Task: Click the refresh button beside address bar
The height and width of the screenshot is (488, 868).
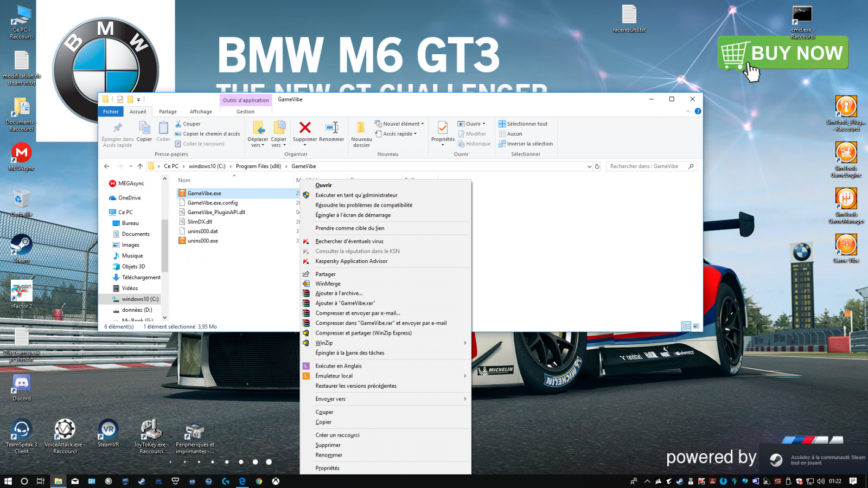Action: coord(597,166)
